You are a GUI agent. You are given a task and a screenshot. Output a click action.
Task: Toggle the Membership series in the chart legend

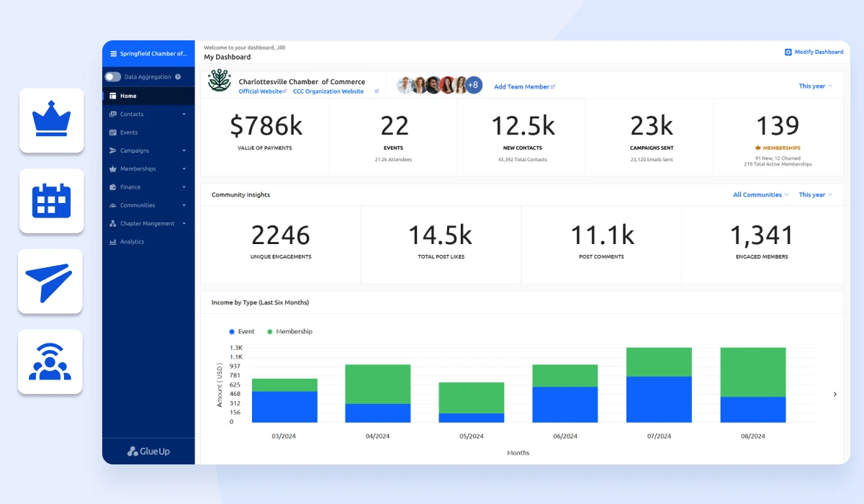coord(291,331)
